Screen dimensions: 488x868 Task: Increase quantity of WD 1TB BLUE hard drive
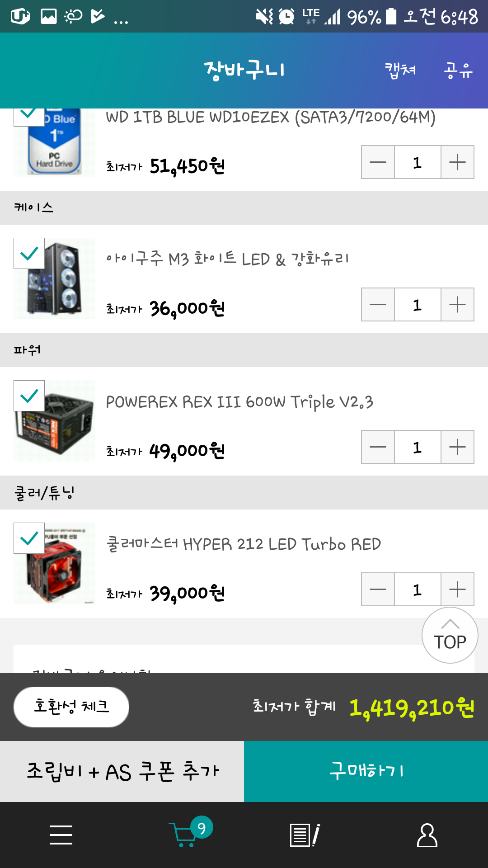click(457, 162)
